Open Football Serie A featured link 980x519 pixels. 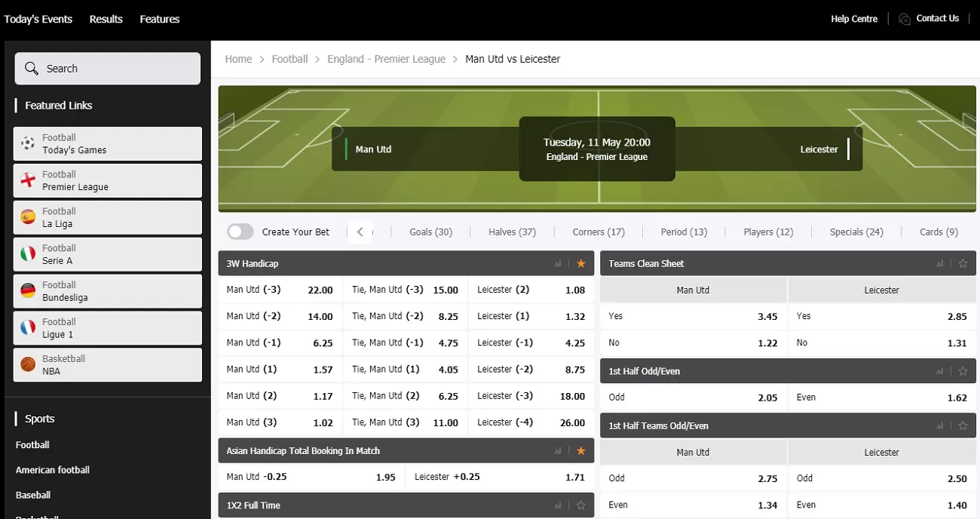pyautogui.click(x=108, y=254)
